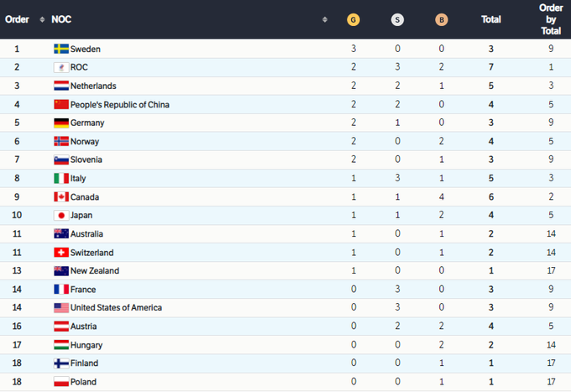Screen dimensions: 571x392
Task: Click the ROC flag icon
Action: click(60, 67)
